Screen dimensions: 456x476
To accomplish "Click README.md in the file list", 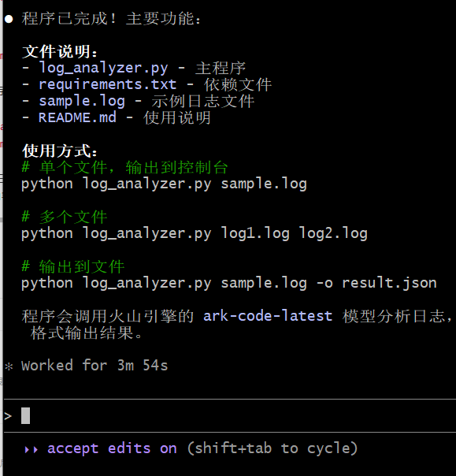I will point(77,117).
